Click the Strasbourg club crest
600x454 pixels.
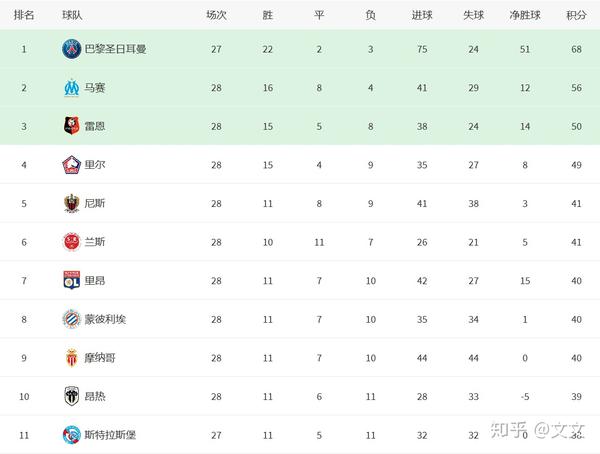(x=72, y=435)
